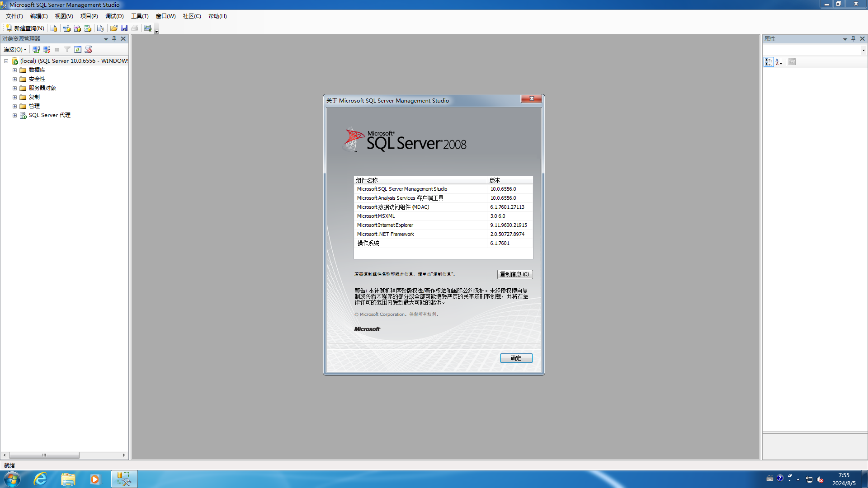The width and height of the screenshot is (868, 488).
Task: Select the (local) SQL Server 10.0.6556 node
Action: [x=74, y=61]
